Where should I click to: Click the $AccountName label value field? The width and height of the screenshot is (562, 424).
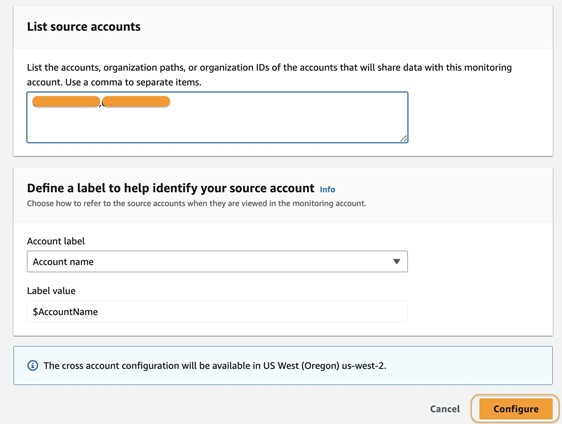click(217, 311)
